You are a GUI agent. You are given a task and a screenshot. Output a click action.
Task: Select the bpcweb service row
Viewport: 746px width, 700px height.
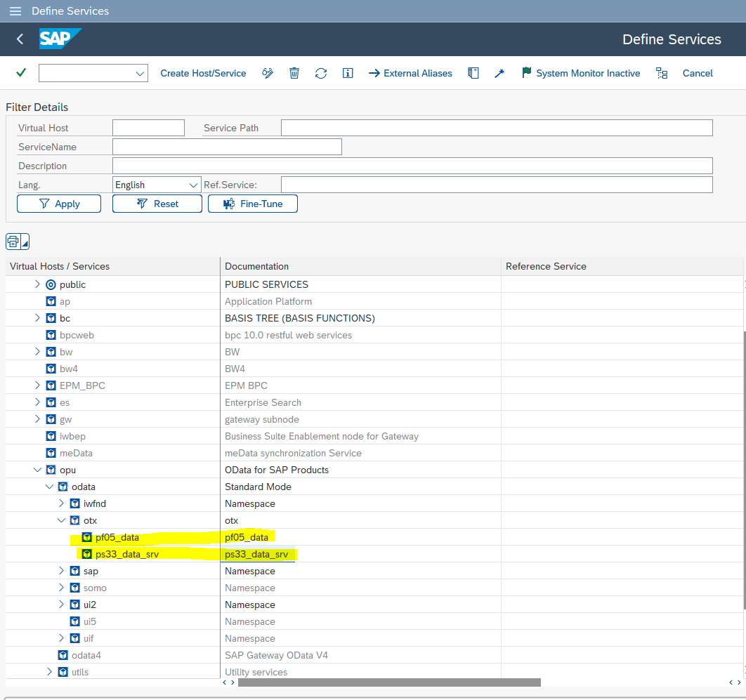(77, 336)
